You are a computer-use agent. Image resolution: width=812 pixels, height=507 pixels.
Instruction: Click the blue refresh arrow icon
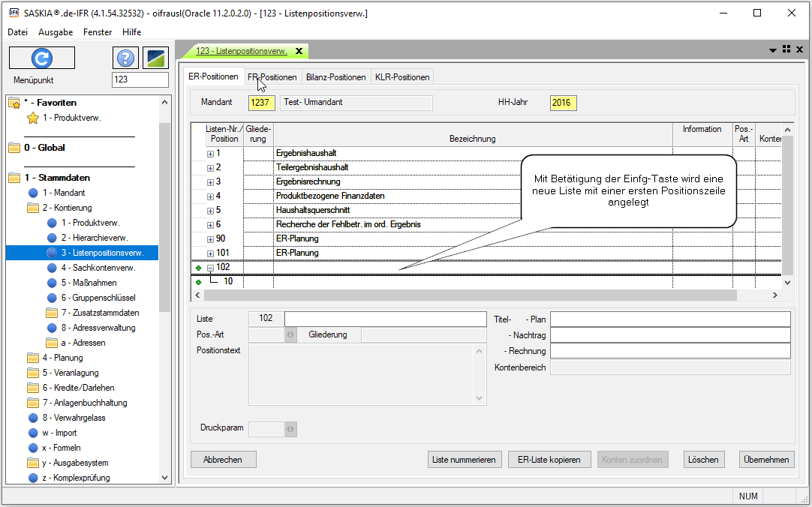coord(42,58)
